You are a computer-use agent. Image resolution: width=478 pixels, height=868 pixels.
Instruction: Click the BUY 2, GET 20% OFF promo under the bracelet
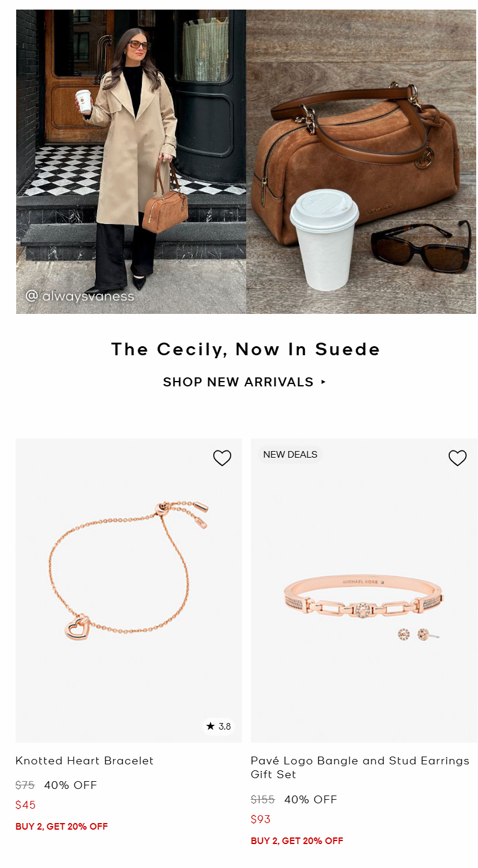(62, 827)
